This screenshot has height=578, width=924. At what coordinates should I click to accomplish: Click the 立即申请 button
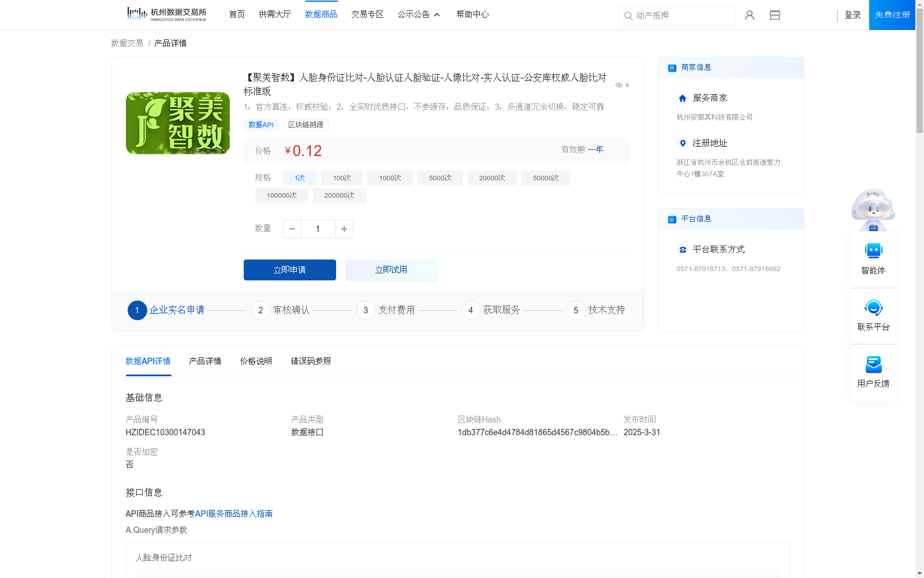pos(290,270)
